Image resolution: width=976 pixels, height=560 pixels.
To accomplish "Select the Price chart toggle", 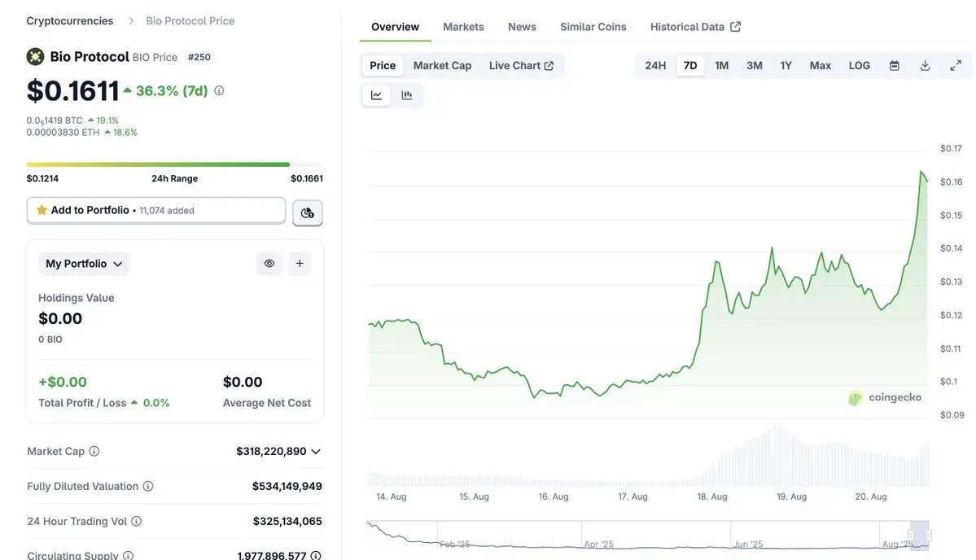I will [x=383, y=65].
